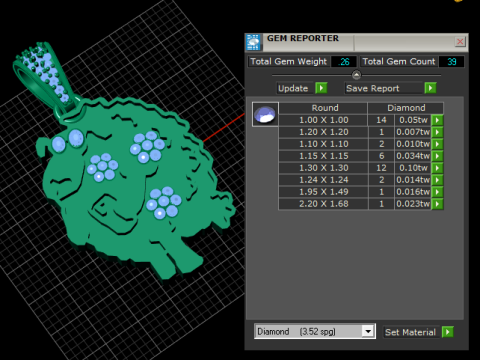Click the 0.014tw weight cell
Viewport: 480px width, 360px height.
pos(413,180)
